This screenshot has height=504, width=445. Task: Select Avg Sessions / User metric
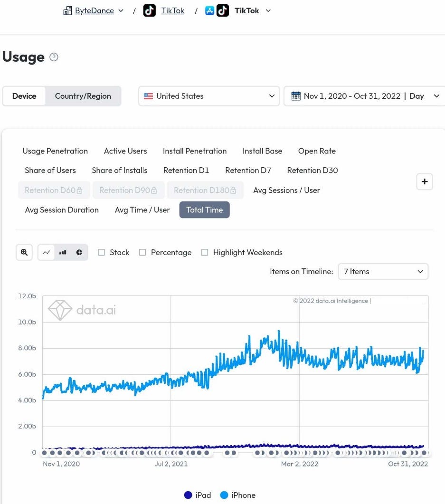tap(286, 190)
